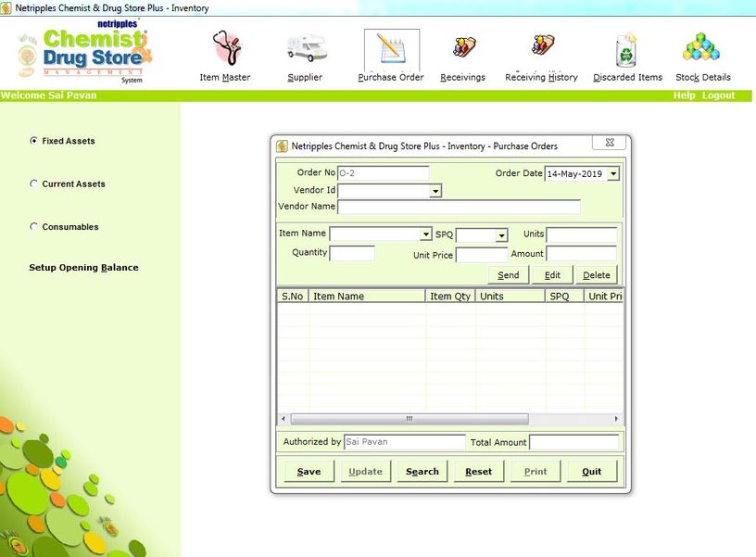Viewport: 756px width, 557px height.
Task: Save the purchase order
Action: [x=309, y=471]
